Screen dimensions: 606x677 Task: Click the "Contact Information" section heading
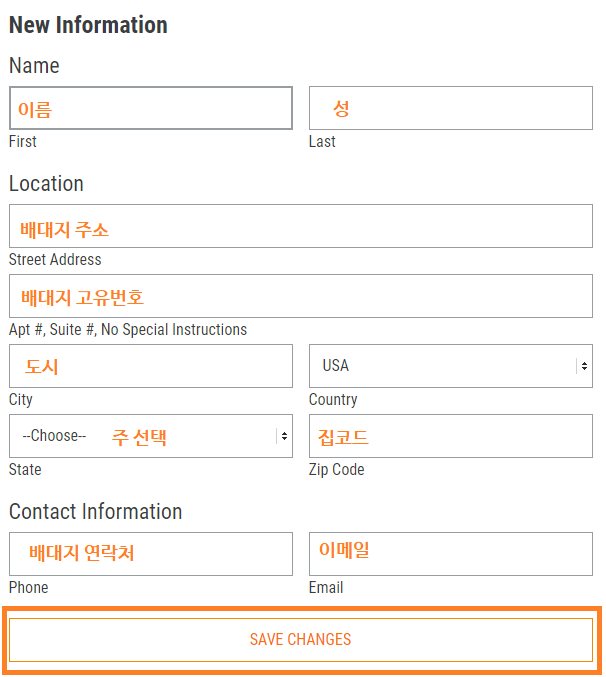[x=95, y=512]
